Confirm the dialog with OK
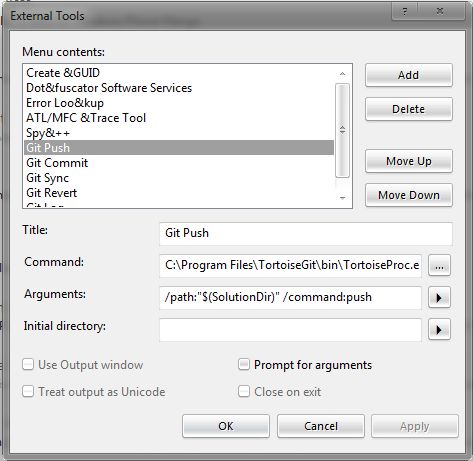Screen dimensions: 473x461 [x=226, y=426]
